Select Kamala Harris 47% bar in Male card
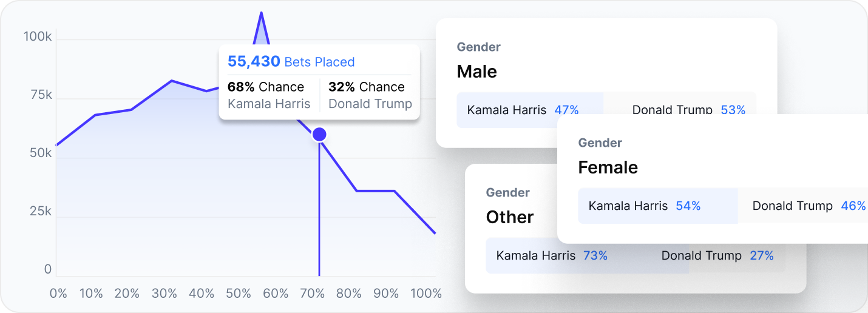 click(x=523, y=110)
